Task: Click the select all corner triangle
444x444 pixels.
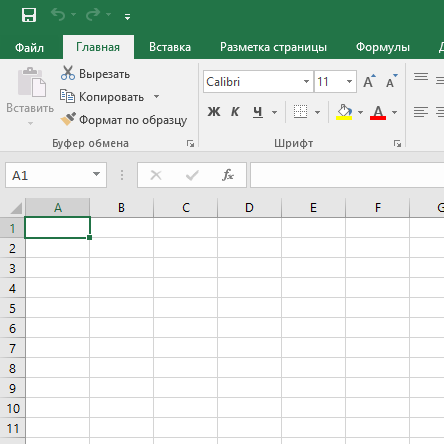Action: (x=16, y=208)
